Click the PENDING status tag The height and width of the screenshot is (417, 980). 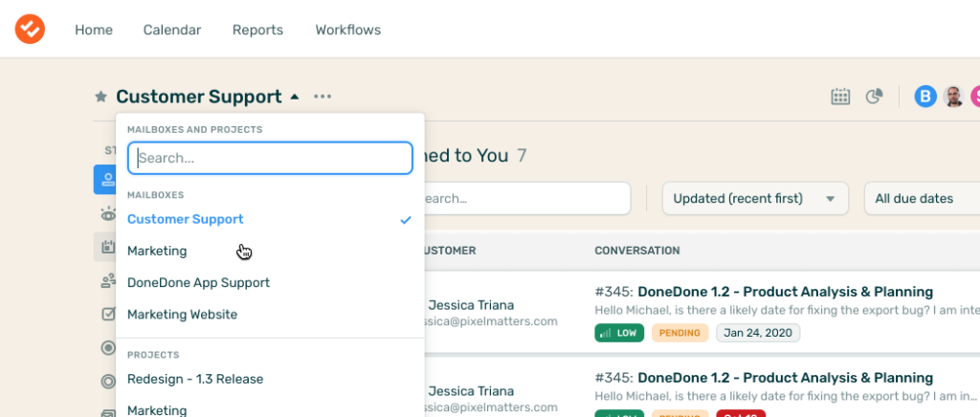pos(680,333)
